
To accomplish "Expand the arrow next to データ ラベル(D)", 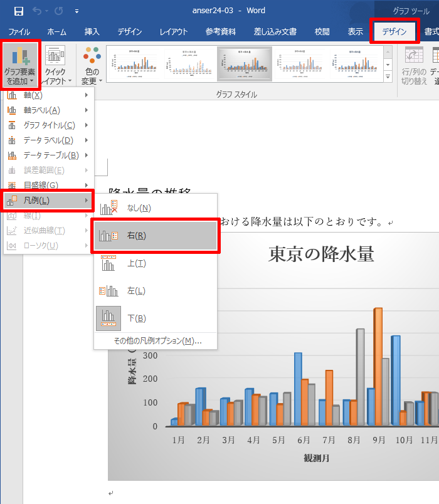I will point(87,140).
